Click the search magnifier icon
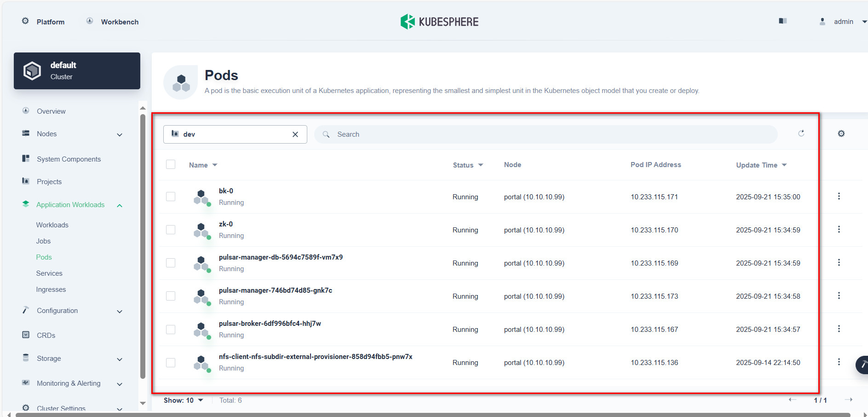The height and width of the screenshot is (417, 868). 326,134
